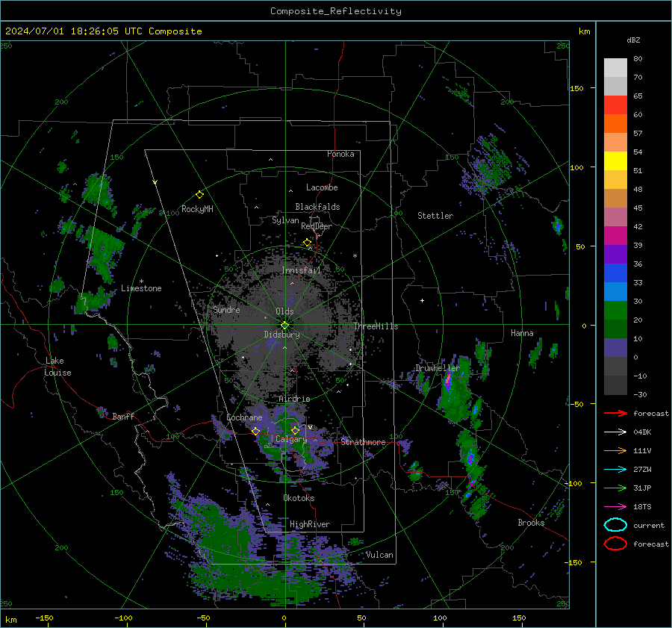
Task: Click the Calgary city label
Action: pyautogui.click(x=291, y=439)
